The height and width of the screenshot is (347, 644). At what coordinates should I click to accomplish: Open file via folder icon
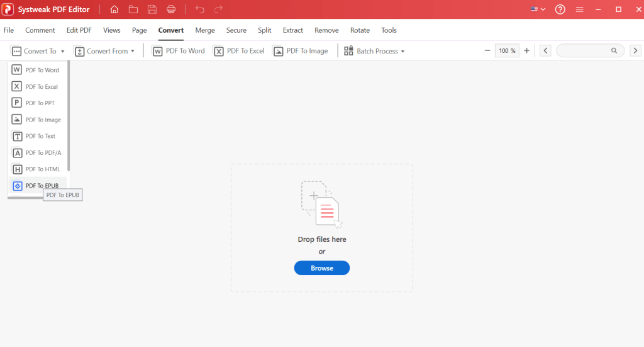click(133, 9)
